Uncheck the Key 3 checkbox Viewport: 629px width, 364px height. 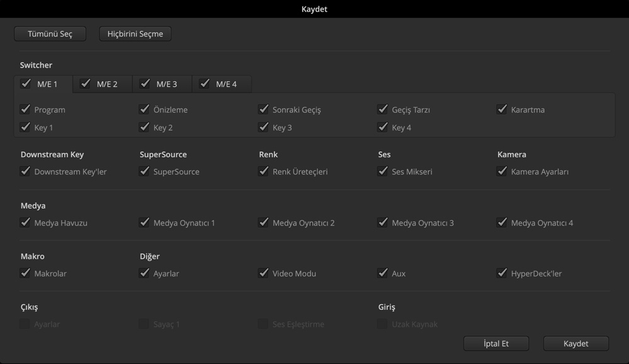pyautogui.click(x=263, y=127)
